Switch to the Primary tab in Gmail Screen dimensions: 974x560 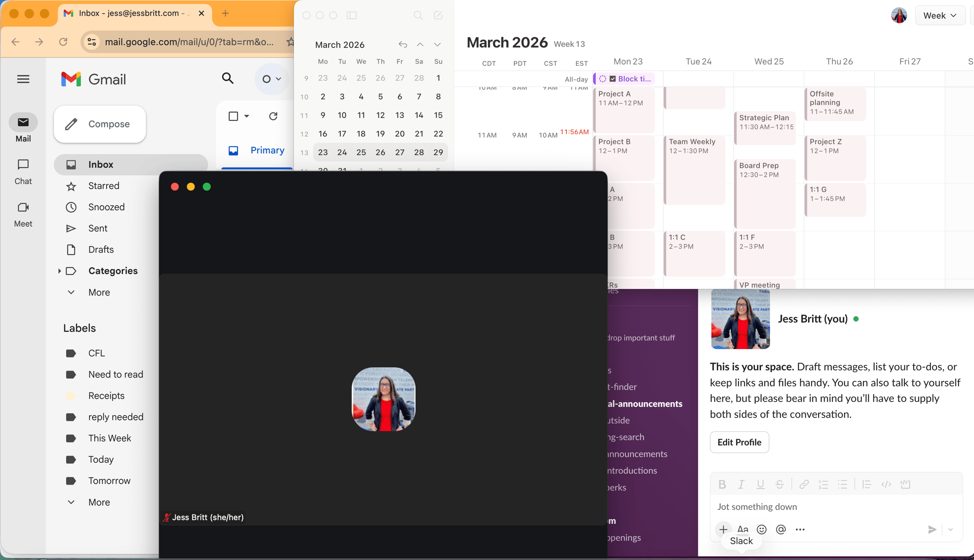point(267,150)
